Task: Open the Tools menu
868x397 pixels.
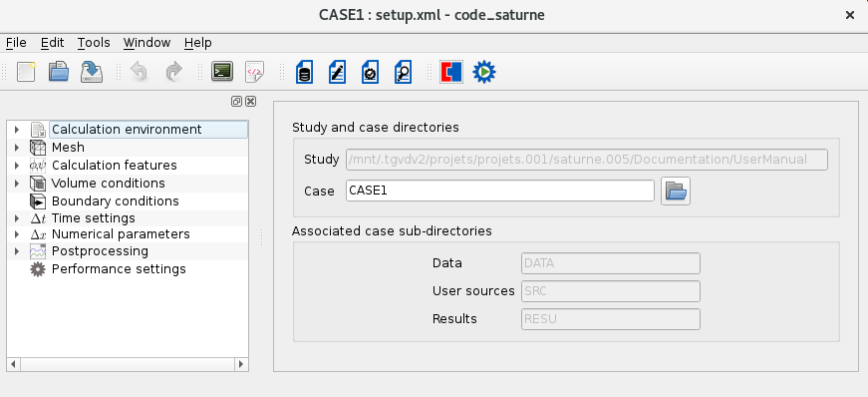Action: click(94, 43)
